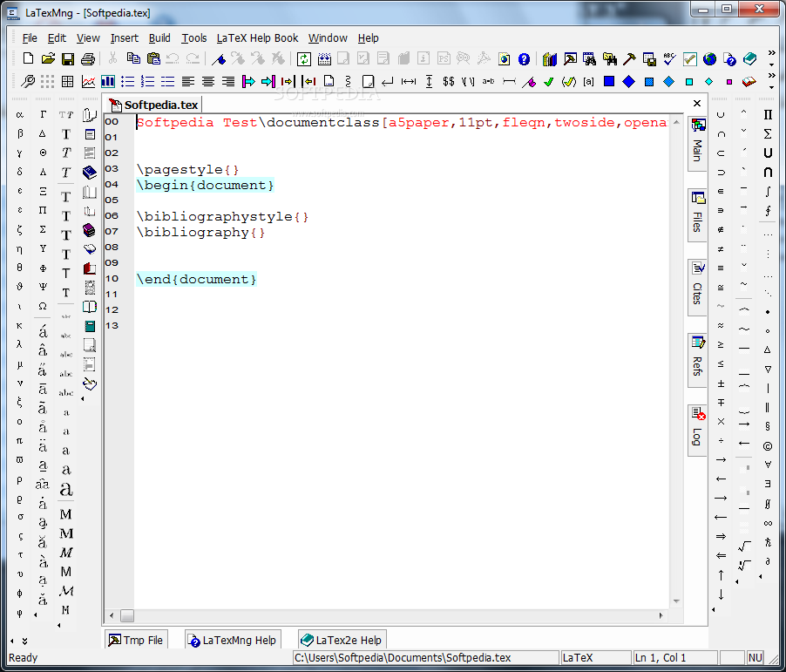This screenshot has height=672, width=786.
Task: Open the LaTex2e Help bottom tab
Action: coord(342,640)
